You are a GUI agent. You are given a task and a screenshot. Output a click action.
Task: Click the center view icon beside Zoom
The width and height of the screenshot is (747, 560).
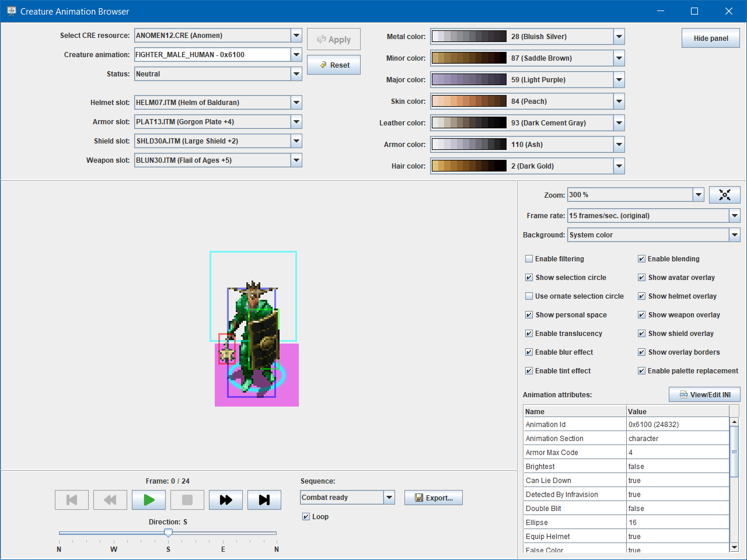click(x=724, y=195)
